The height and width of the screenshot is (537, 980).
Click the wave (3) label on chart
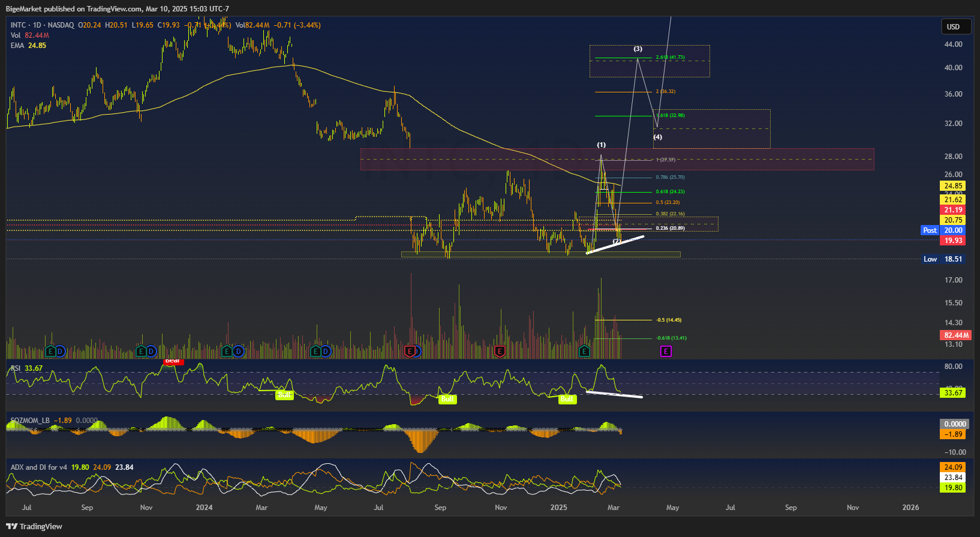click(638, 49)
